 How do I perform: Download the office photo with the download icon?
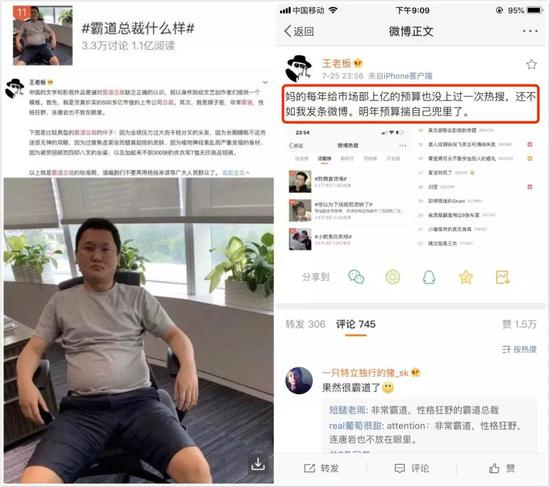(x=258, y=464)
